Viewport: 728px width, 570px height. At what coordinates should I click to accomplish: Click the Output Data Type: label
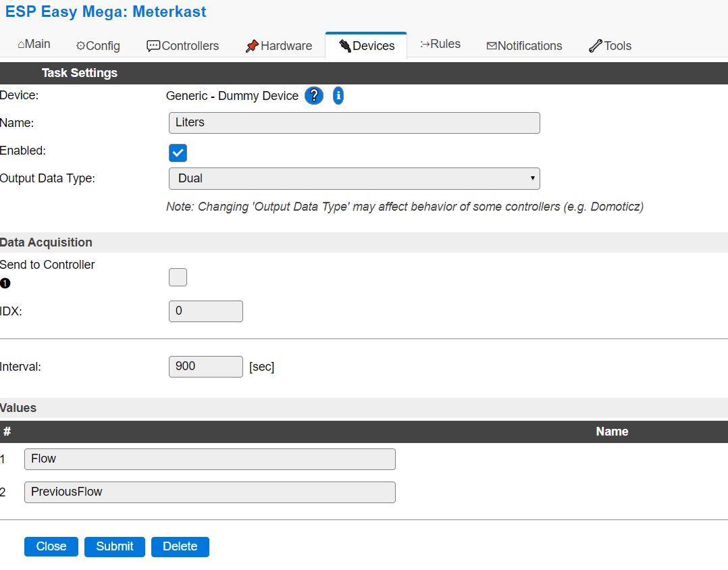pos(47,179)
